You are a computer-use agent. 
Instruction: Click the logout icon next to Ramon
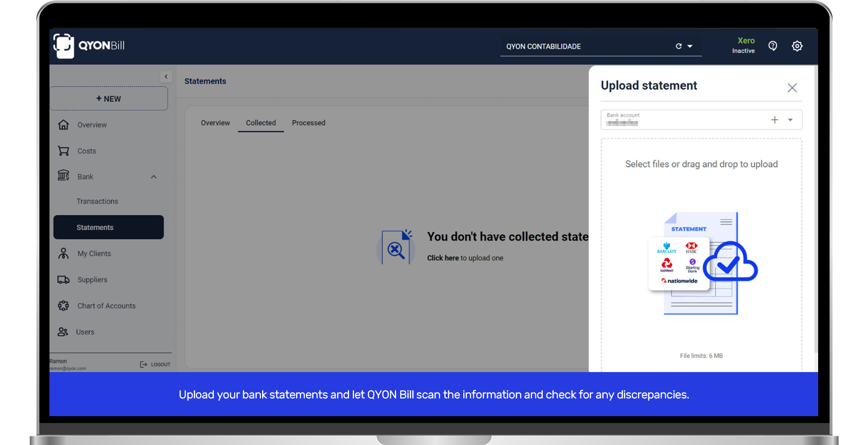coord(143,364)
